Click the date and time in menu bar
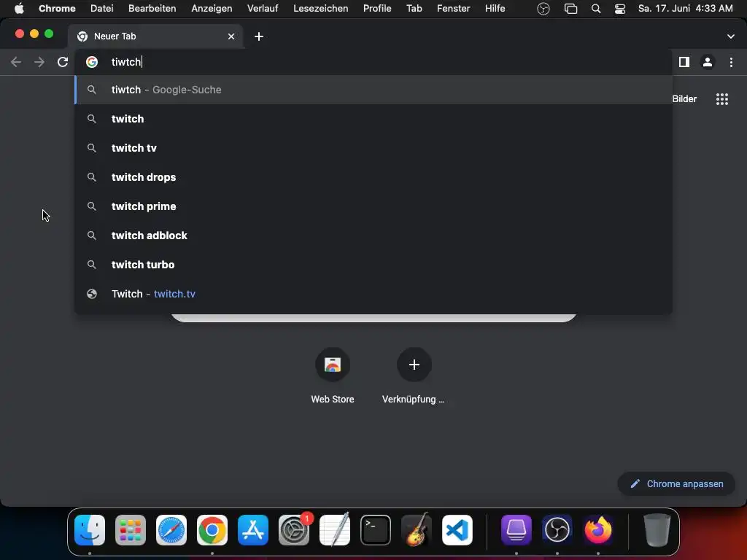This screenshot has height=560, width=747. coord(686,9)
